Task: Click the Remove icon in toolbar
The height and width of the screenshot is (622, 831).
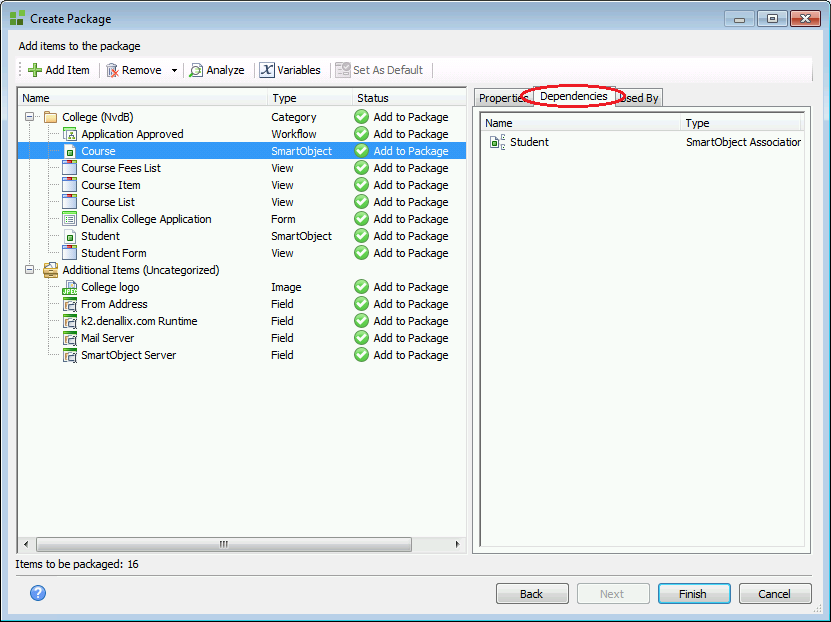Action: [x=113, y=70]
